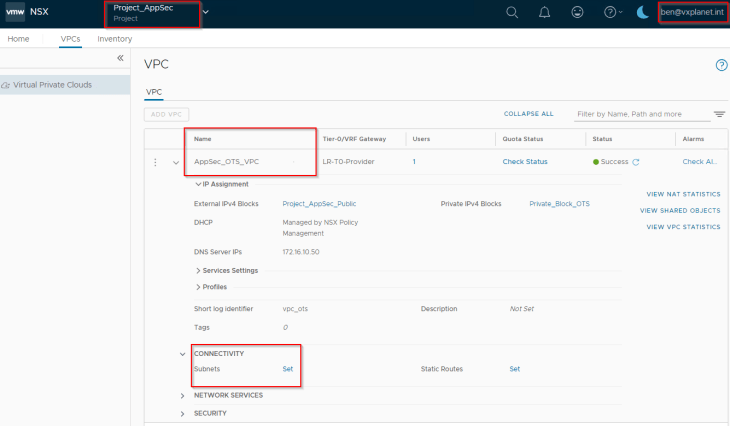The height and width of the screenshot is (426, 730).
Task: Click the ADD VPC button
Action: [x=166, y=115]
